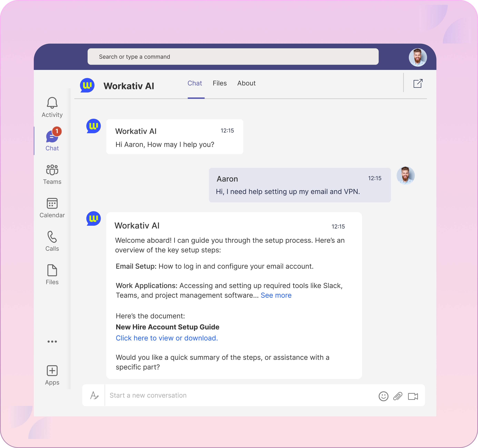The height and width of the screenshot is (448, 478).
Task: Open the Apps store icon
Action: (x=52, y=371)
